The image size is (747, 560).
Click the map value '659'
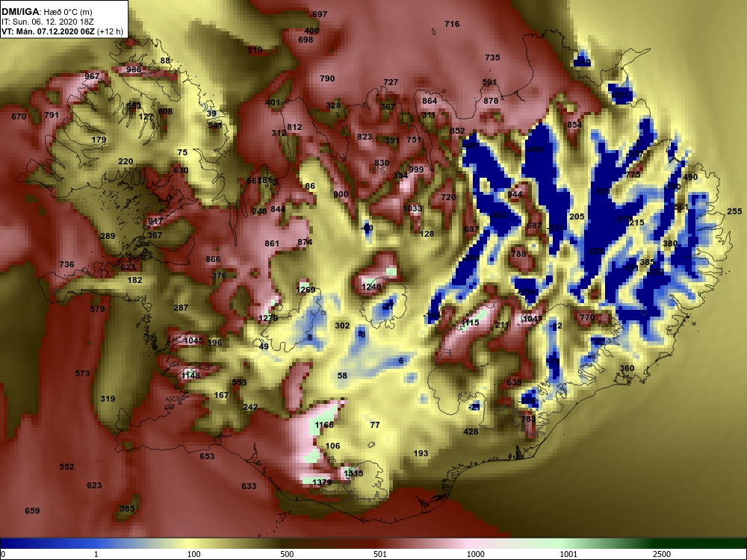click(x=32, y=511)
